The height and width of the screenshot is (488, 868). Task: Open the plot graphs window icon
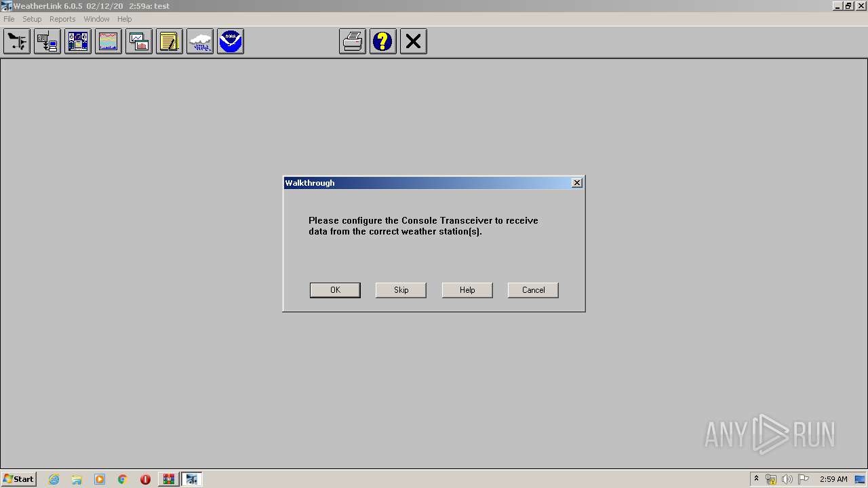pos(139,41)
